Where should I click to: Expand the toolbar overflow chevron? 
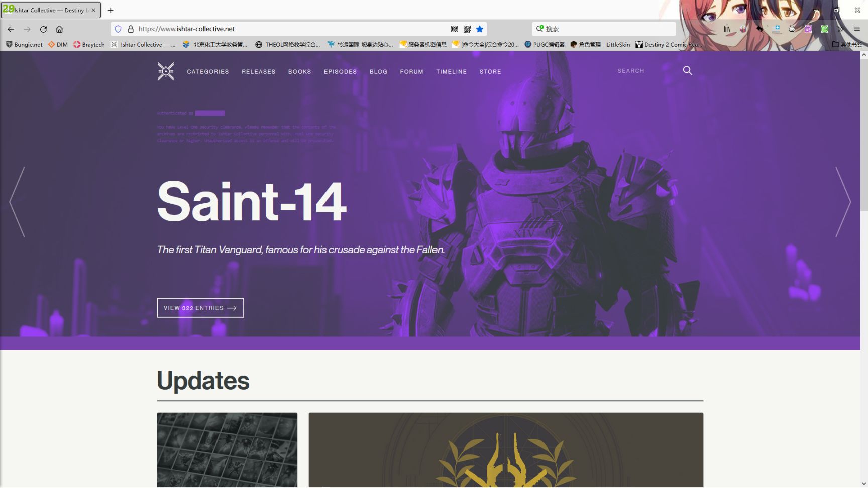(x=840, y=29)
